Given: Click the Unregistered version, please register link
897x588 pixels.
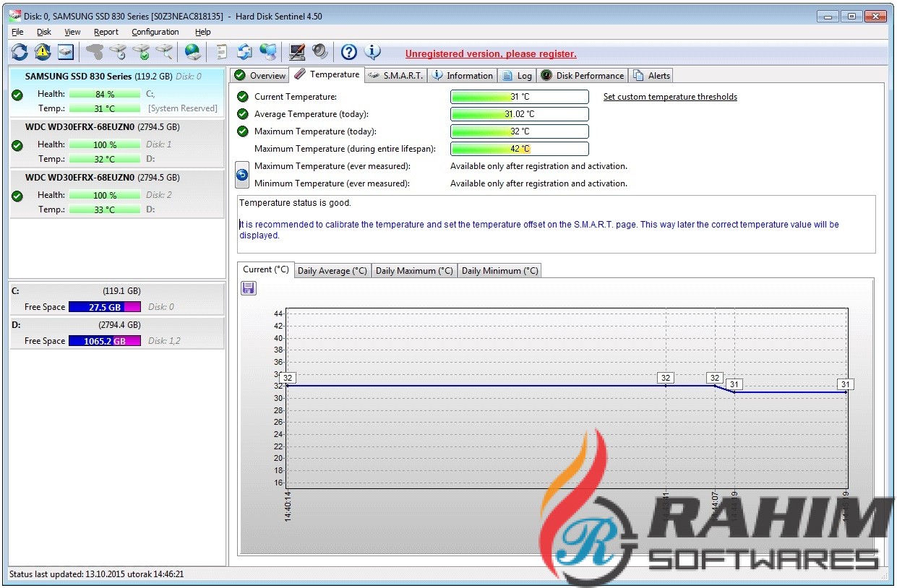Looking at the screenshot, I should 490,54.
